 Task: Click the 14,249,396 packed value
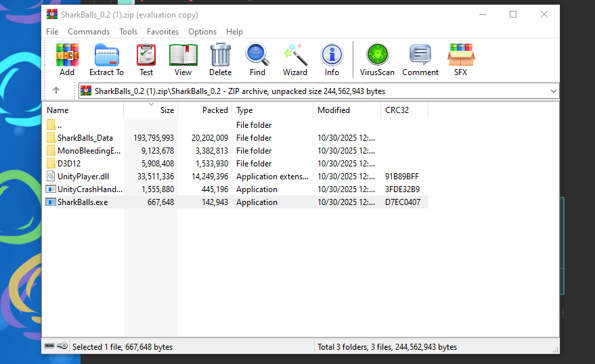pos(210,177)
